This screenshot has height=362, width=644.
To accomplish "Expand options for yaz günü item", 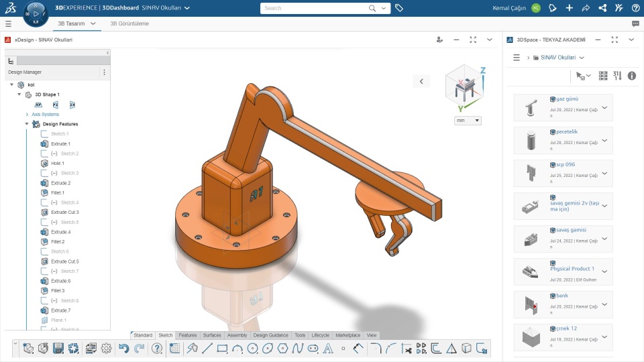I will pos(604,107).
